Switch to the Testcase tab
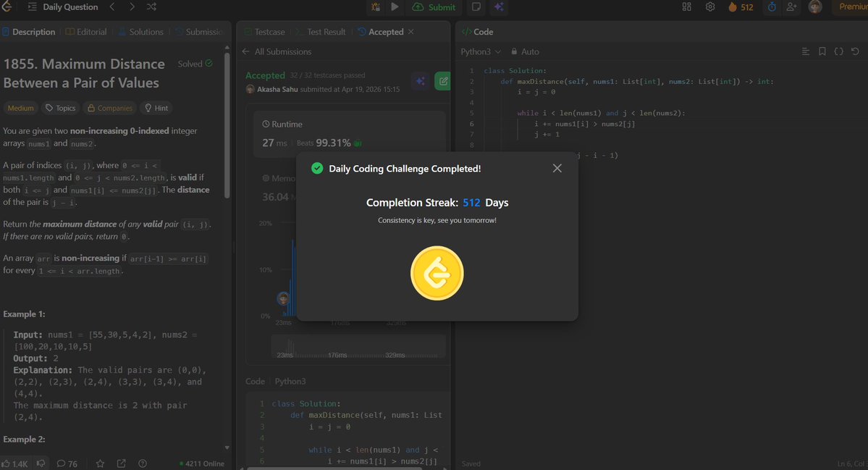Viewport: 868px width, 470px height. coord(265,32)
